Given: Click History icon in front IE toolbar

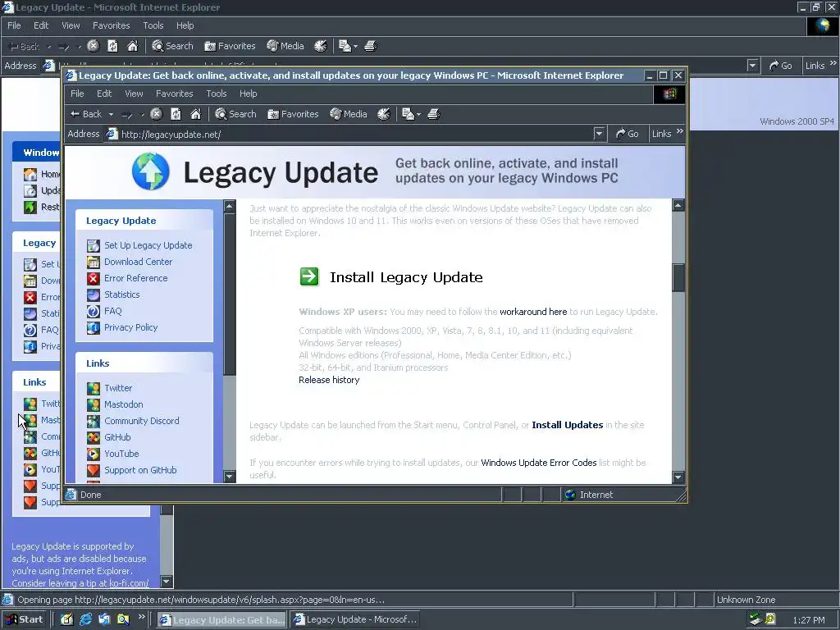Looking at the screenshot, I should point(384,113).
